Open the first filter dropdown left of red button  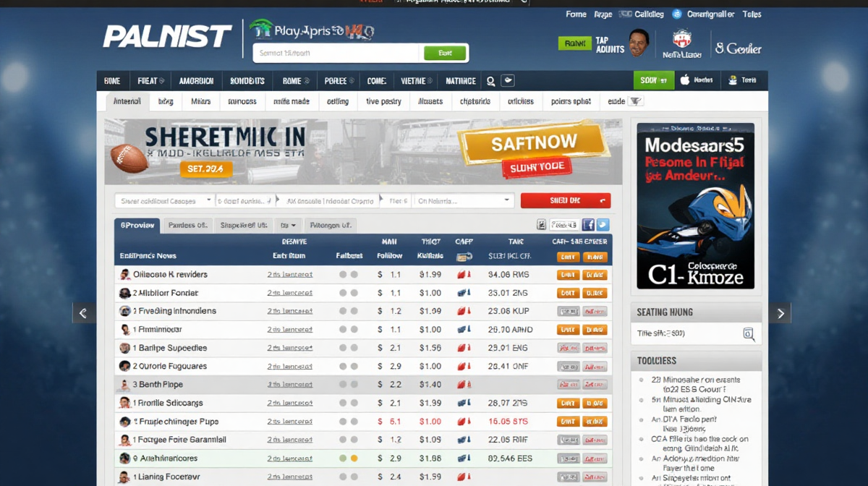165,201
